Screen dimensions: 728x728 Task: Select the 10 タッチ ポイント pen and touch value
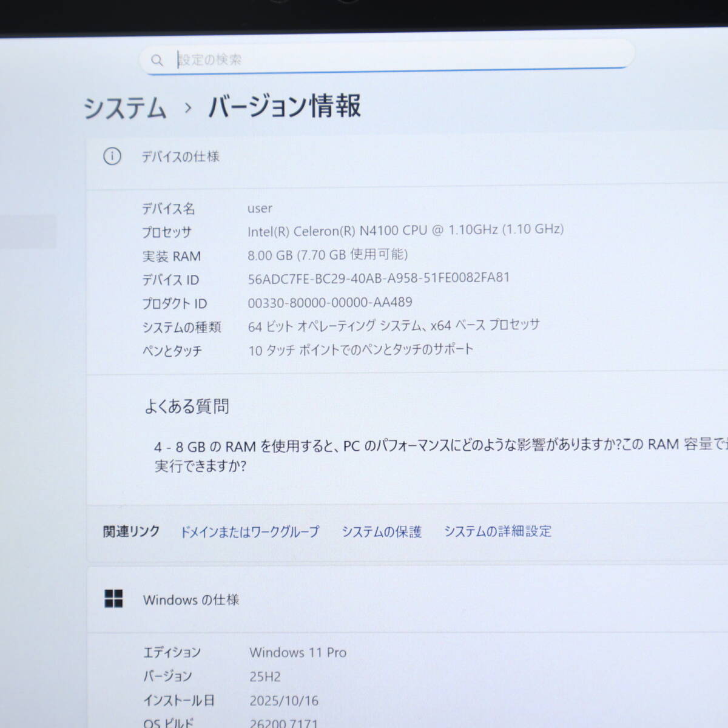(360, 350)
